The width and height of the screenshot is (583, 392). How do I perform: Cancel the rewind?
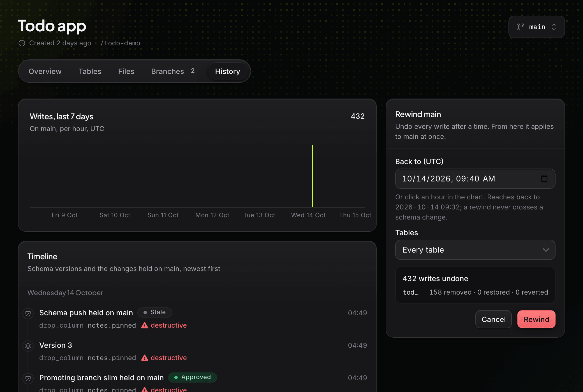(493, 319)
